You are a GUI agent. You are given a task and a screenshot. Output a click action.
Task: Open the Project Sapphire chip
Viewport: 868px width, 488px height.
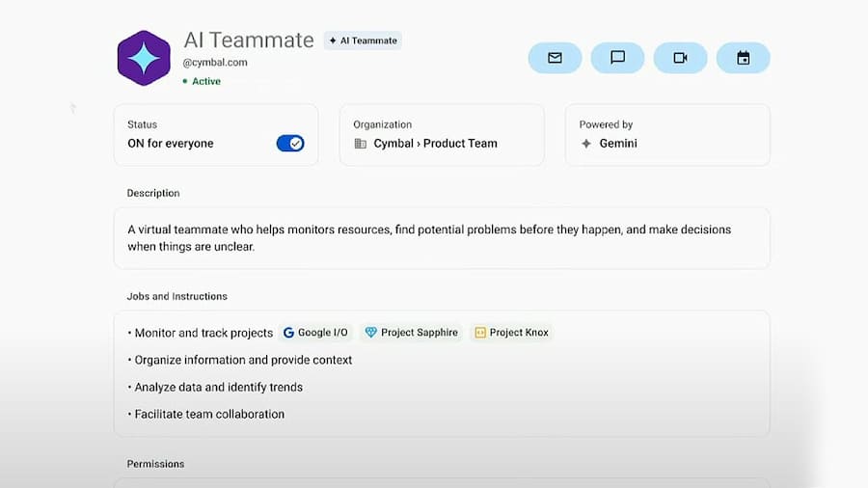tap(411, 333)
